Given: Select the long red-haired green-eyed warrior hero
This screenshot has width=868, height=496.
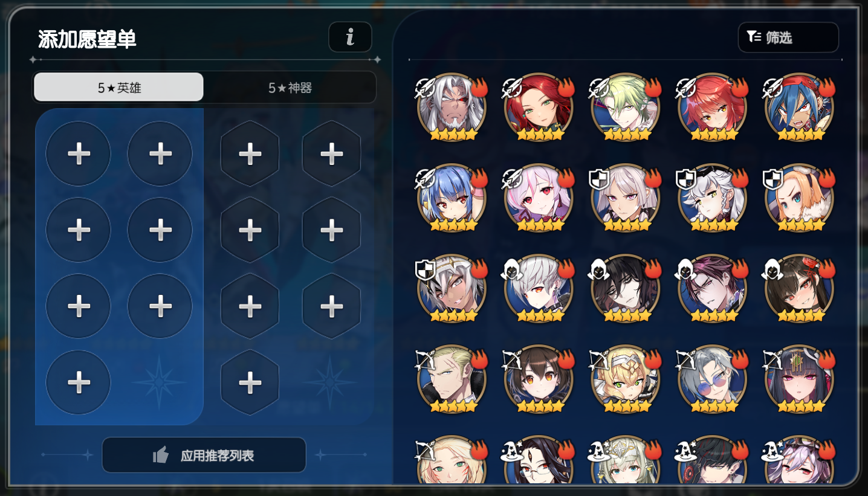Looking at the screenshot, I should tap(539, 108).
